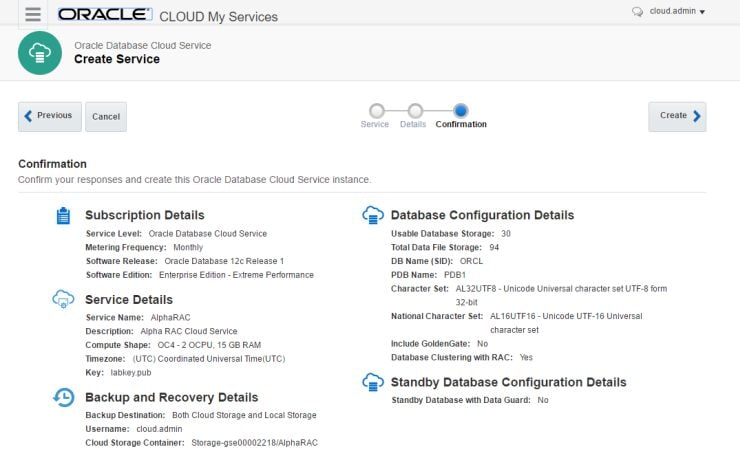The height and width of the screenshot is (458, 740).
Task: Click the Service Details cloud icon
Action: click(x=63, y=299)
